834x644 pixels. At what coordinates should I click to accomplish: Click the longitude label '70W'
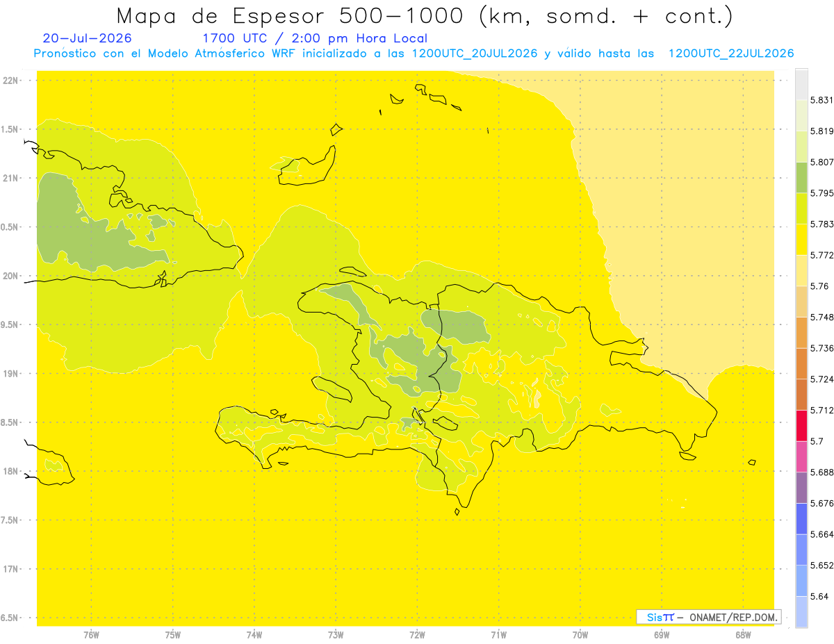(x=580, y=635)
